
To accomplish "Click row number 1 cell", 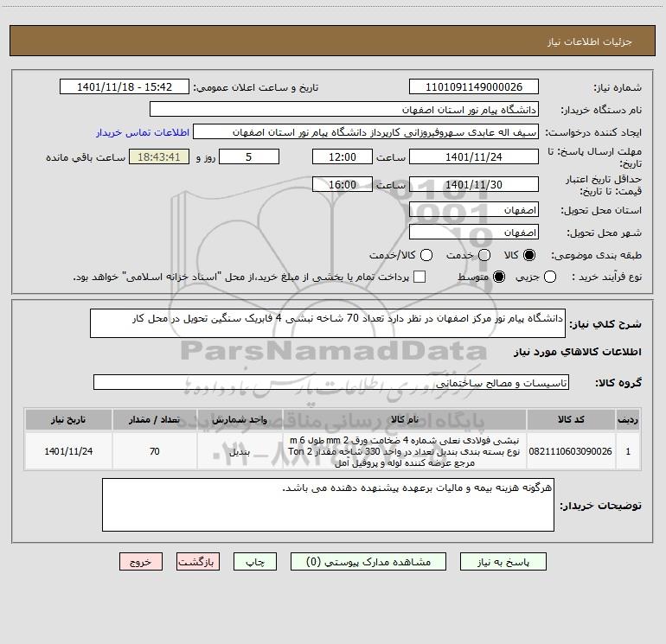I will click(627, 451).
